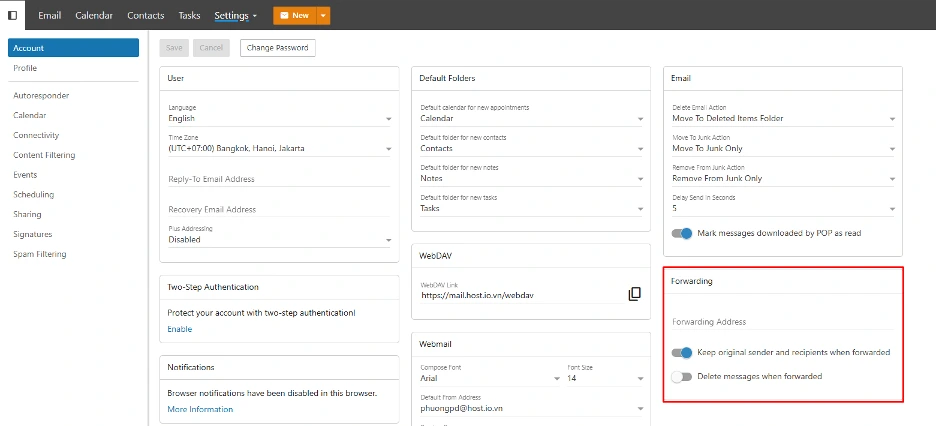Click More Information under Notifications
936x426 pixels.
coord(200,409)
